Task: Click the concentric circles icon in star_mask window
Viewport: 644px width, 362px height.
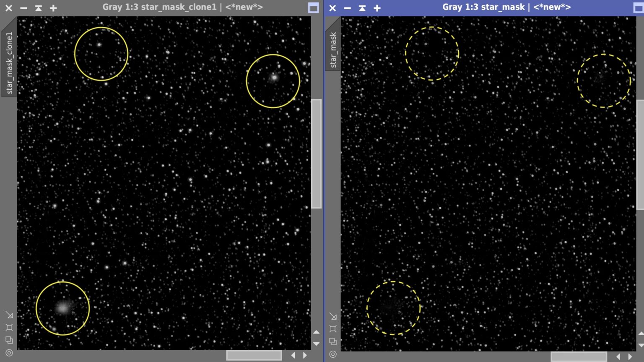Action: (x=333, y=354)
